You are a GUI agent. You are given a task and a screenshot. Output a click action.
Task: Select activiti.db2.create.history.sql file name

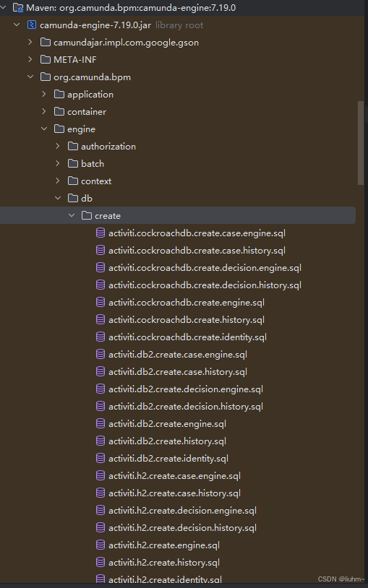coord(167,441)
